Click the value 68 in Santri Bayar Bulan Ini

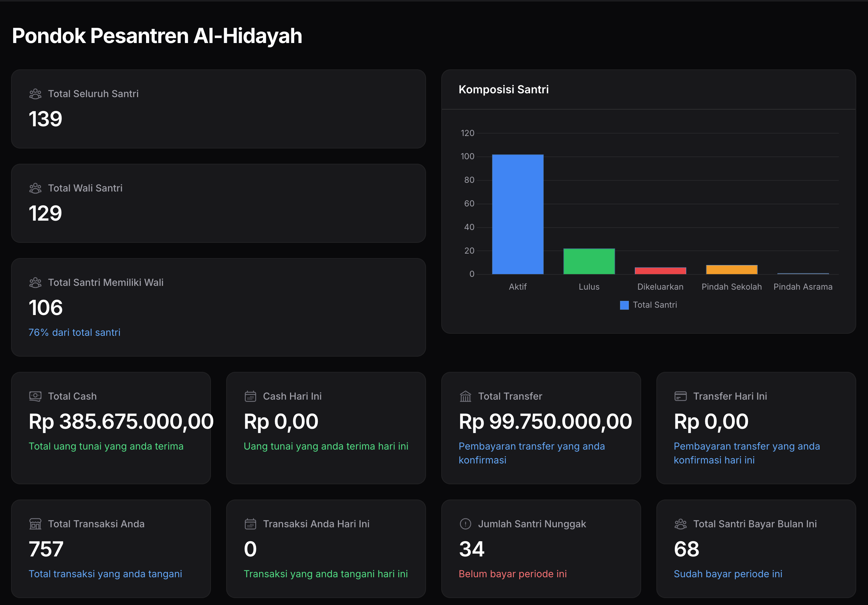pyautogui.click(x=687, y=549)
